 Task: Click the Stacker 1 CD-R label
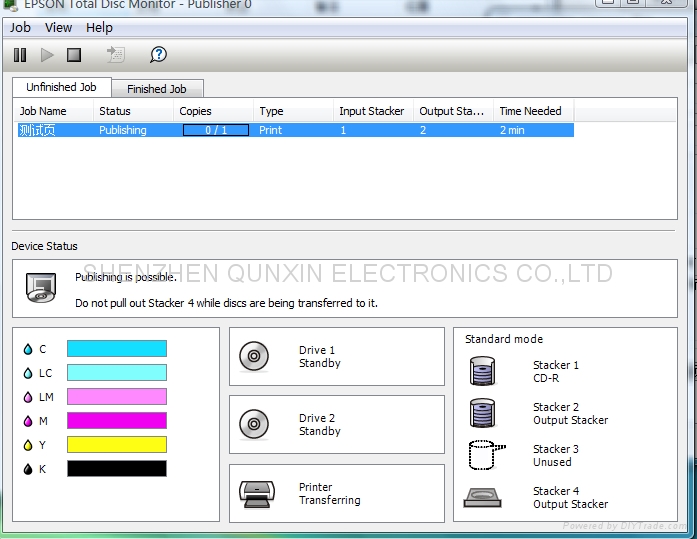pos(556,371)
